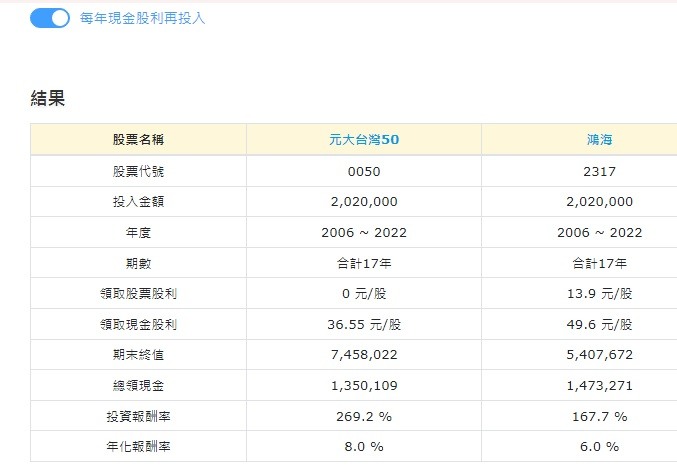The image size is (677, 466).
Task: Select the 167.7 % return value
Action: (x=599, y=416)
